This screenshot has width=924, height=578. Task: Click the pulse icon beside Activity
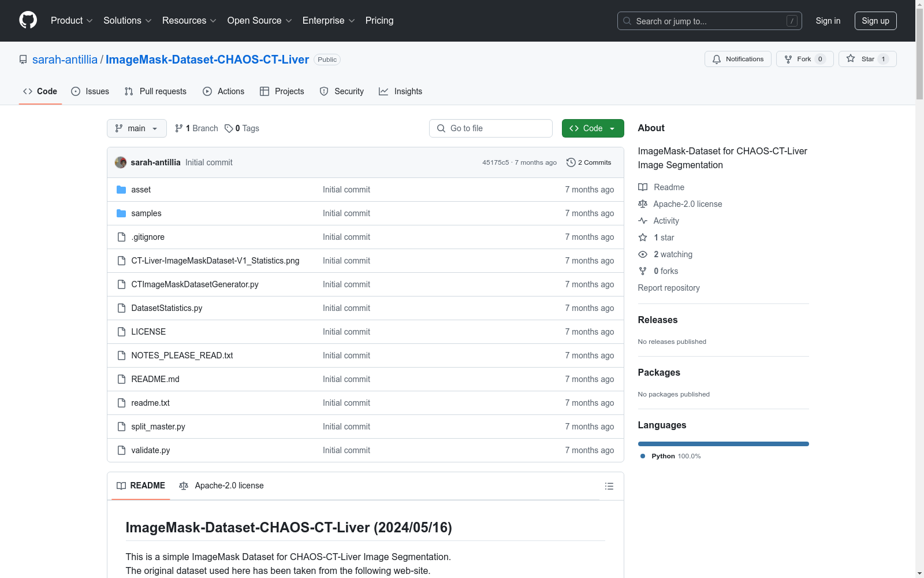tap(643, 221)
